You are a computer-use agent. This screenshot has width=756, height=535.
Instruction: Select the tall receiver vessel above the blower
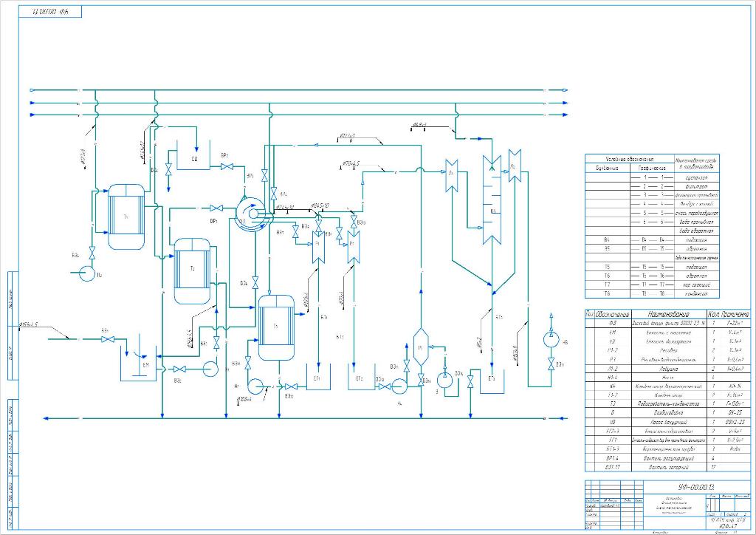click(421, 347)
